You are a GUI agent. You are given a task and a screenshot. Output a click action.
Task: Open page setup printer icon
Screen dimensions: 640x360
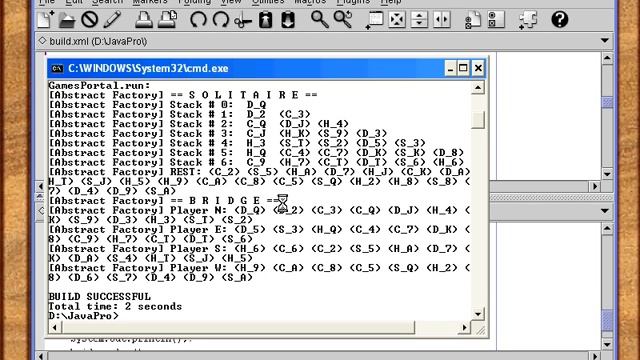pos(167,20)
